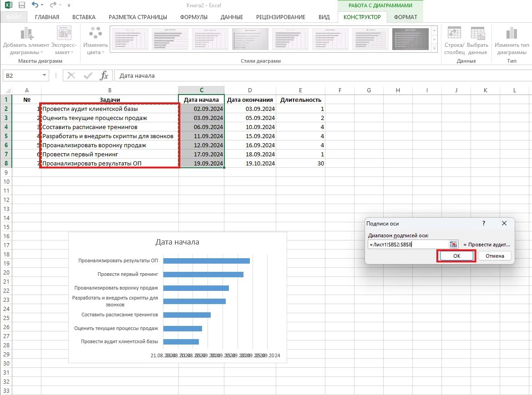Click the chart styles gallery up arrow
This screenshot has width=532, height=395.
point(434,31)
